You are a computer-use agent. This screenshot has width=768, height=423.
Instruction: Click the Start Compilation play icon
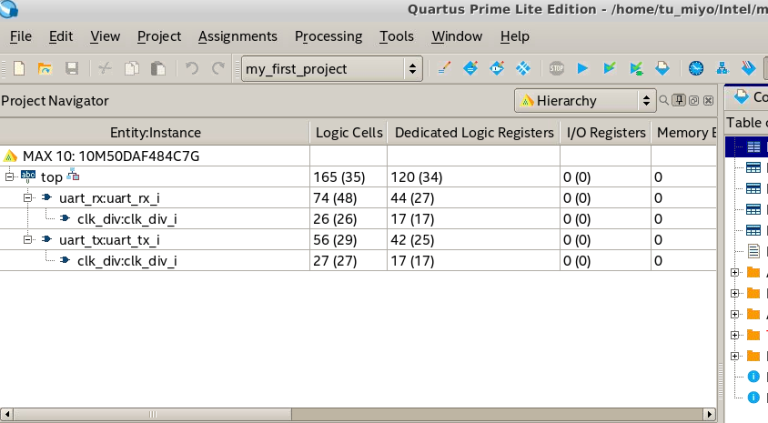tap(583, 69)
